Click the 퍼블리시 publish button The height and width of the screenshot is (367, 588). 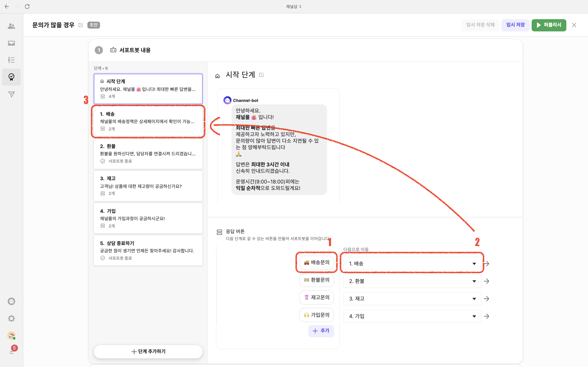coord(549,25)
